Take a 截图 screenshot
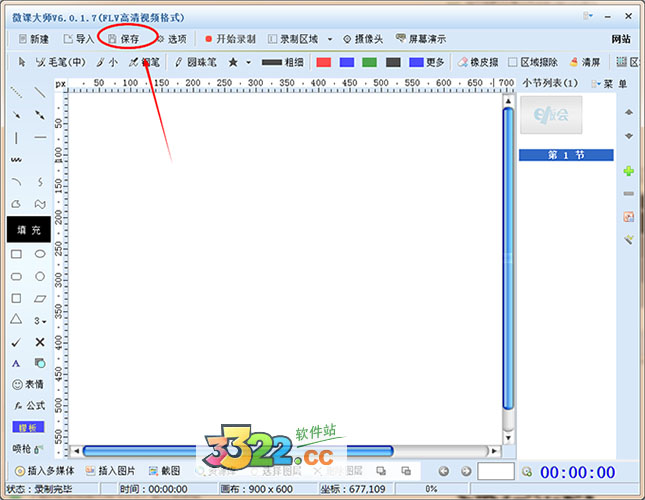645x500 pixels. (165, 471)
